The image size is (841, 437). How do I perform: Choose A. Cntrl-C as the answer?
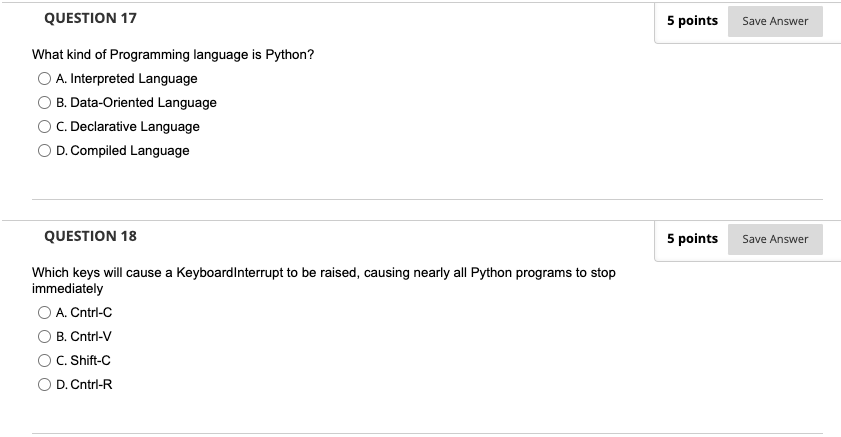[45, 313]
